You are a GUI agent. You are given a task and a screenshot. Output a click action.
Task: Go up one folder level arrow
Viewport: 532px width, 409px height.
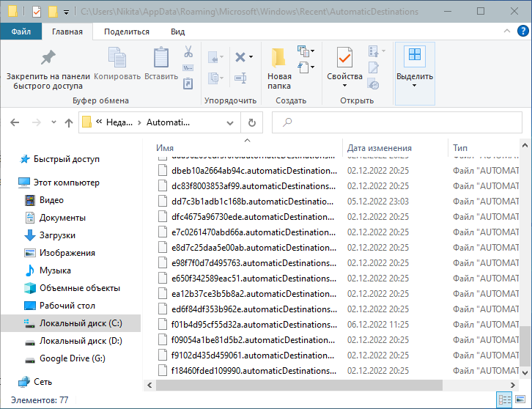[69, 122]
